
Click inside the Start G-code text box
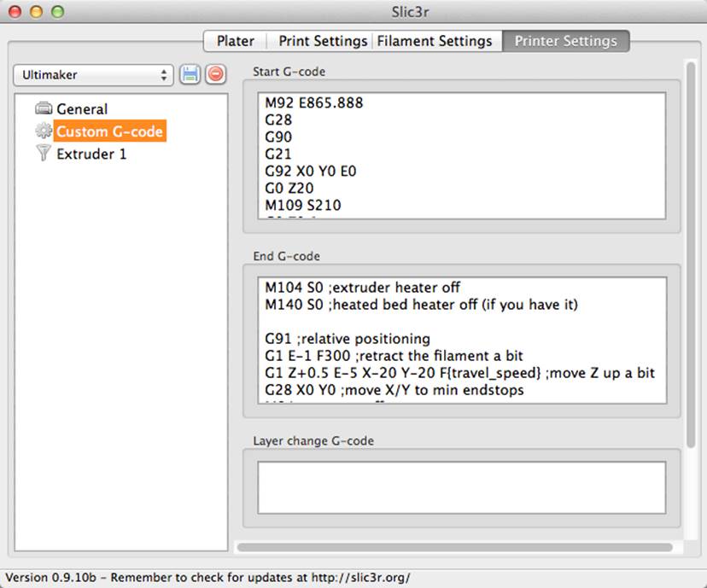click(462, 156)
